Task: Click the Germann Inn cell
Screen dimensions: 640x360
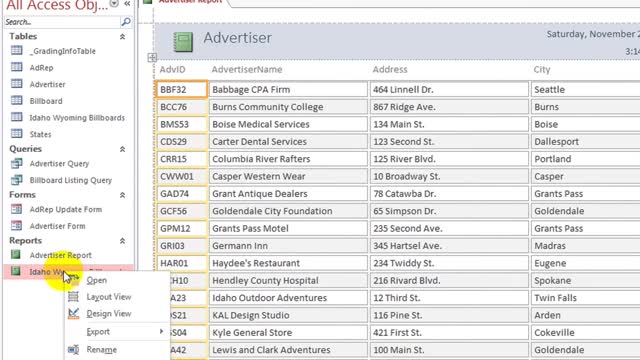Action: pyautogui.click(x=288, y=246)
